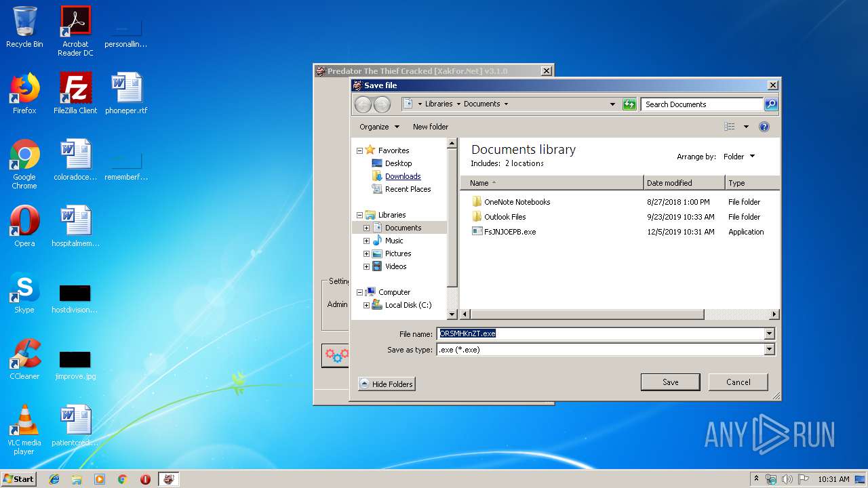Select the FsJNJOEPB.exe file
The image size is (868, 488).
click(x=510, y=232)
